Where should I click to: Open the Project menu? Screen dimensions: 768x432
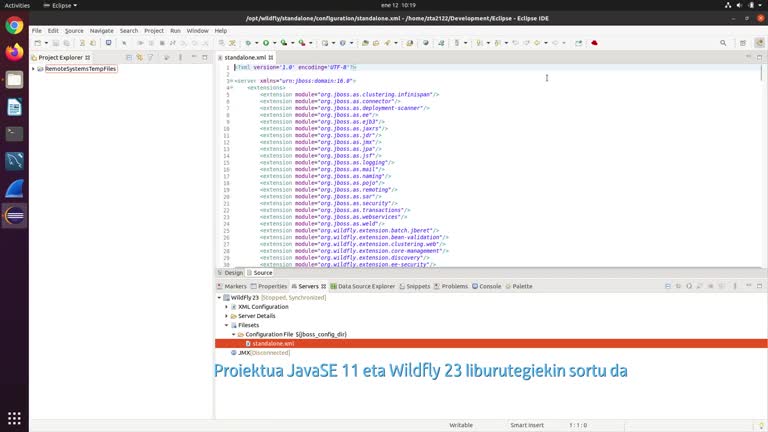(x=154, y=30)
